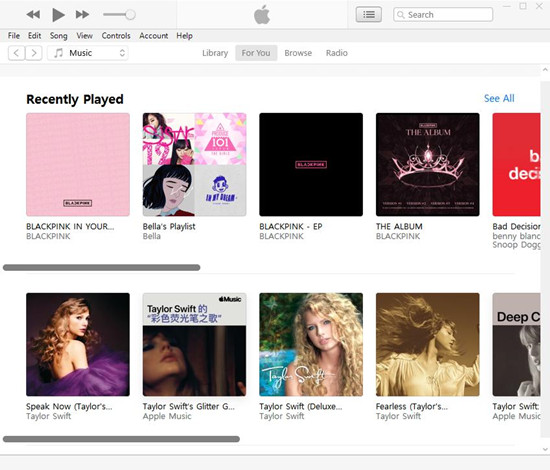Open Bella's Playlist collage cover
Screen dimensions: 550x470
coord(194,164)
